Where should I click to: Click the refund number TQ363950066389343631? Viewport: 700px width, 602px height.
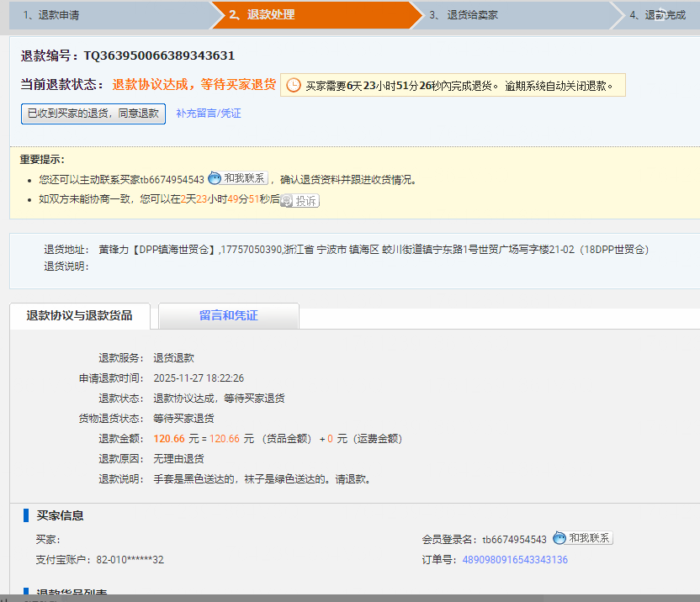pyautogui.click(x=159, y=56)
